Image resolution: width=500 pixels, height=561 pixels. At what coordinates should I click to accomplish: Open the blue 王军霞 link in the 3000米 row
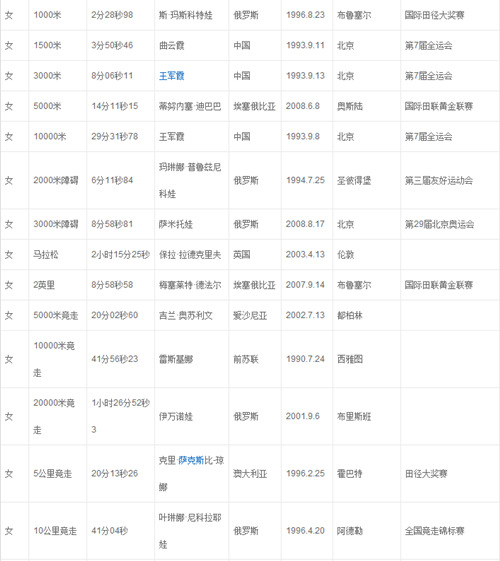tap(172, 76)
